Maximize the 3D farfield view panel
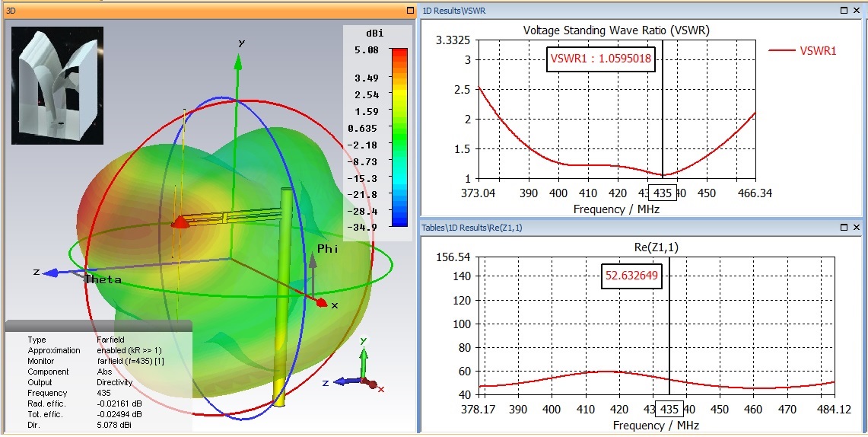 click(x=410, y=10)
